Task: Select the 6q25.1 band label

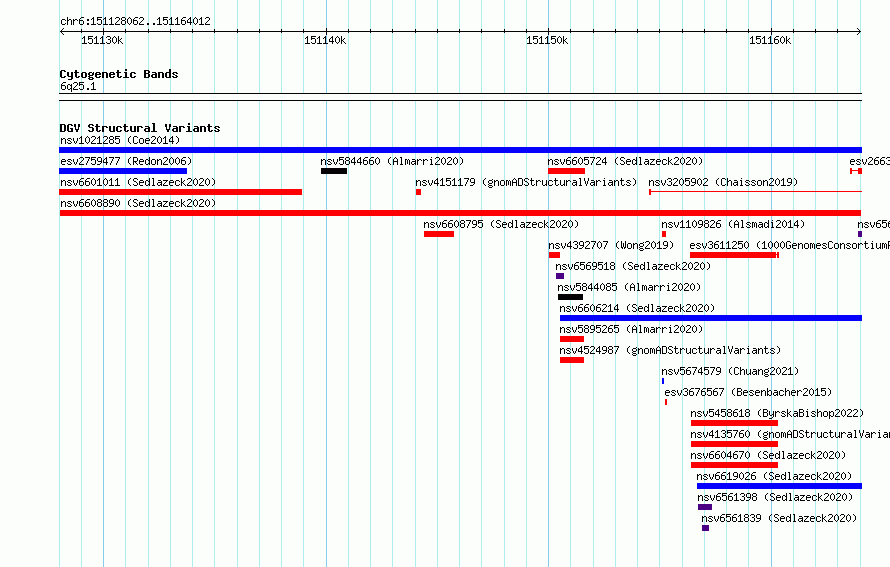Action: pyautogui.click(x=78, y=86)
